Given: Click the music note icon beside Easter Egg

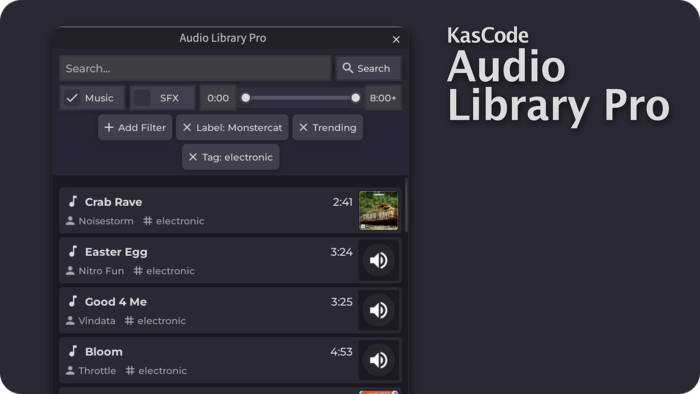Looking at the screenshot, I should 73,252.
